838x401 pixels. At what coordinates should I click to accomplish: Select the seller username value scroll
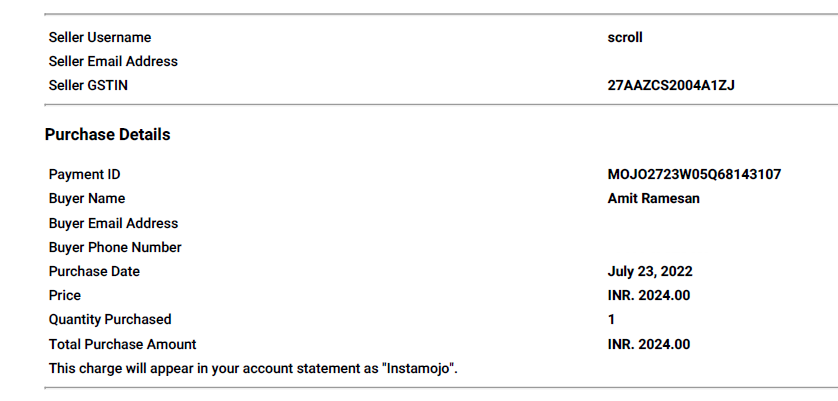coord(625,37)
